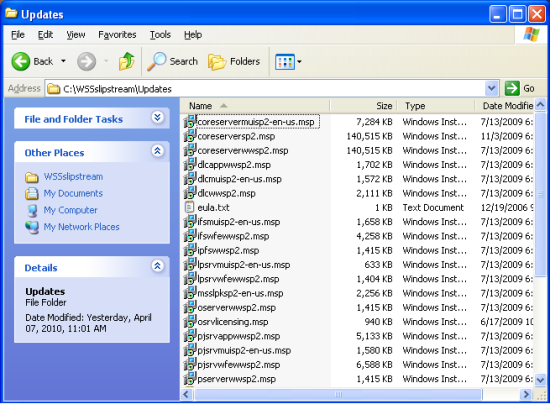Sort by Size column header
This screenshot has width=550, height=404.
point(363,106)
